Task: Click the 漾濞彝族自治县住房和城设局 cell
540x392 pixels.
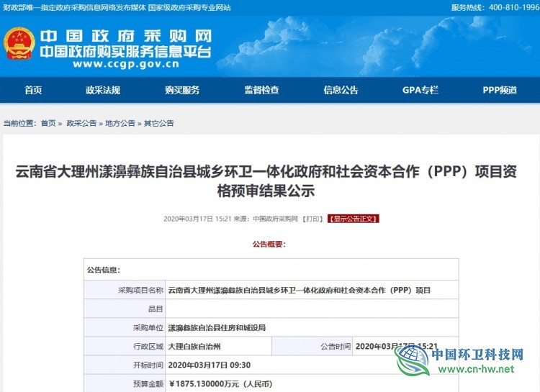Action: point(312,328)
